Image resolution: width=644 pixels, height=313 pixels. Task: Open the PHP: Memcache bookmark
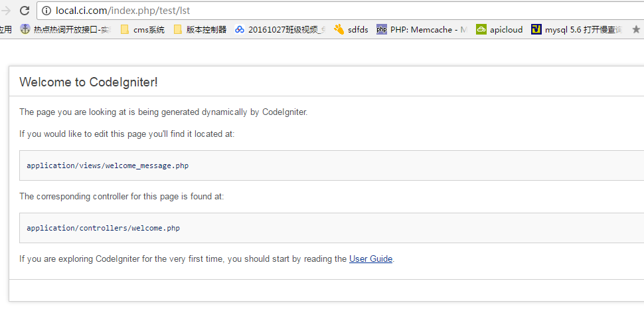click(422, 29)
